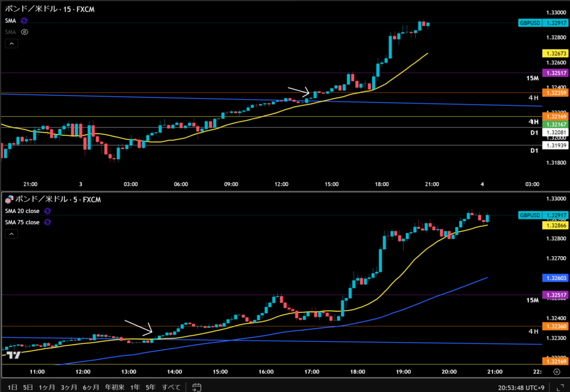Click the refresh icon beside SMA 20 close

coord(47,211)
